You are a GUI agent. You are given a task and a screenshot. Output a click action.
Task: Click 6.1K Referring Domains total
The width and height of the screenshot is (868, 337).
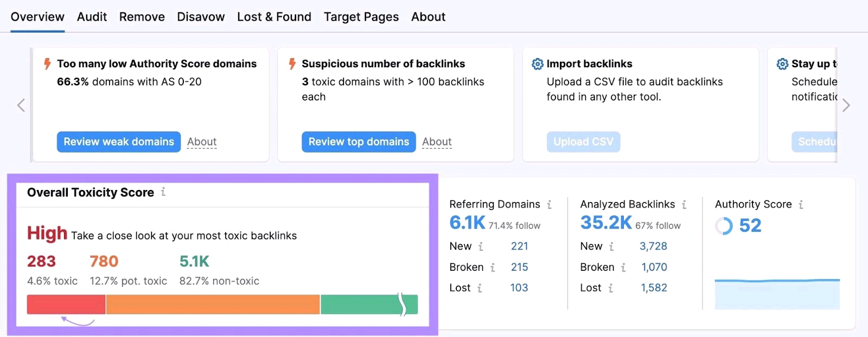coord(467,222)
